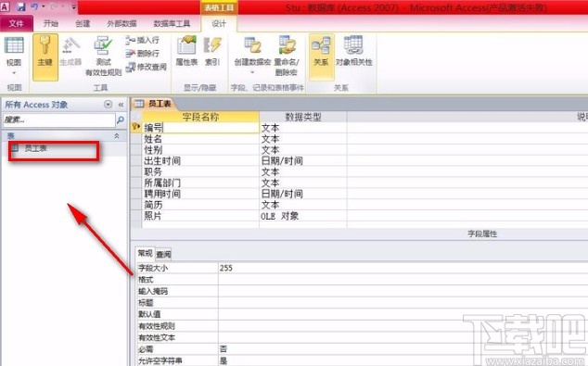Click Rename/Delete Macro (重命名/删除宏)
The image size is (588, 366).
coord(287,57)
